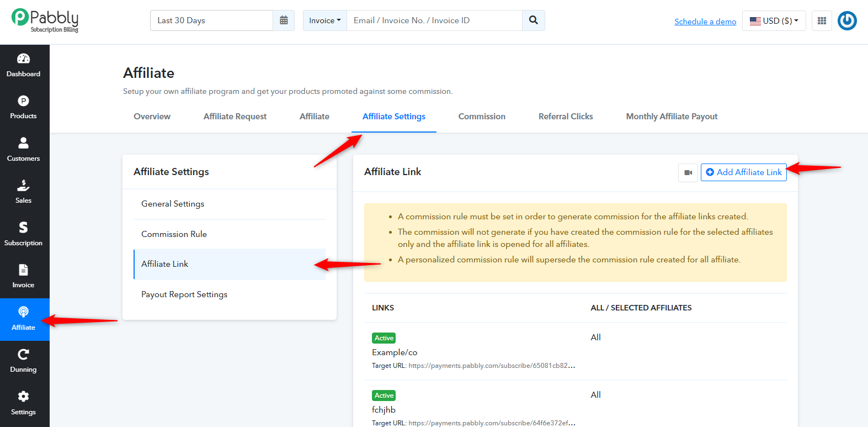Go to Products in sidebar

[23, 101]
